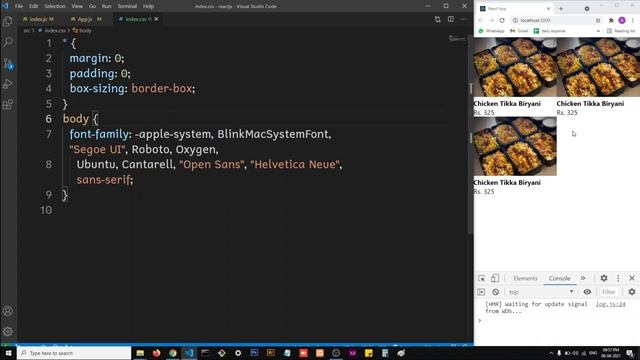Screen dimensions: 640x360
Task: Open the Extensions view
Action: [x=8, y=105]
